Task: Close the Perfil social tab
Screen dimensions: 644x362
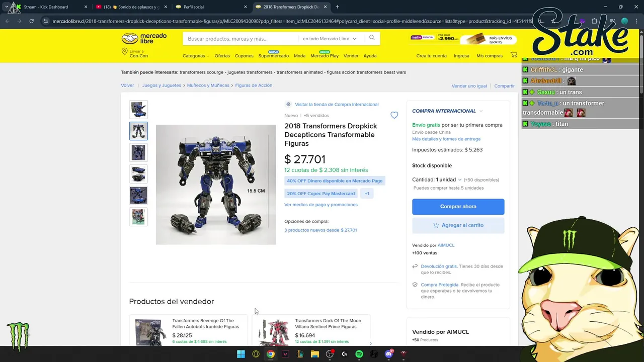Action: (x=246, y=7)
